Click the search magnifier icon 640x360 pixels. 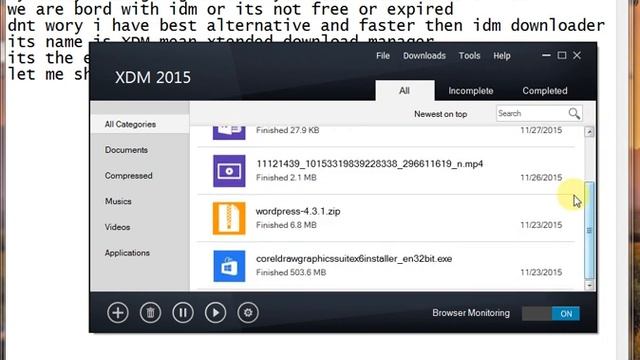tap(574, 113)
